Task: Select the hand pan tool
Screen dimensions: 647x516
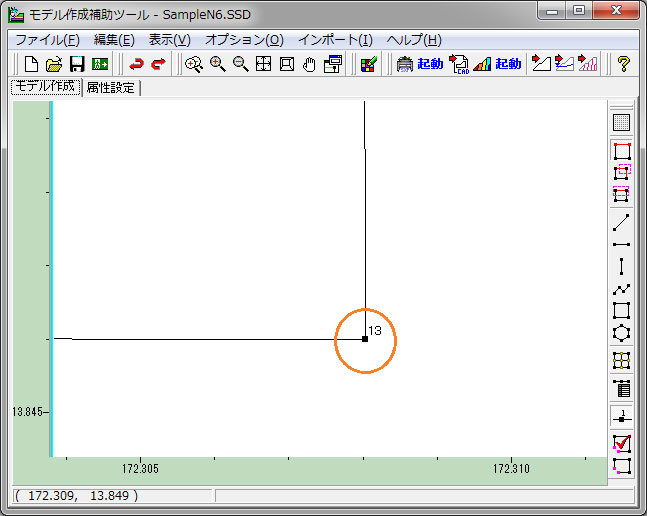Action: click(x=309, y=64)
